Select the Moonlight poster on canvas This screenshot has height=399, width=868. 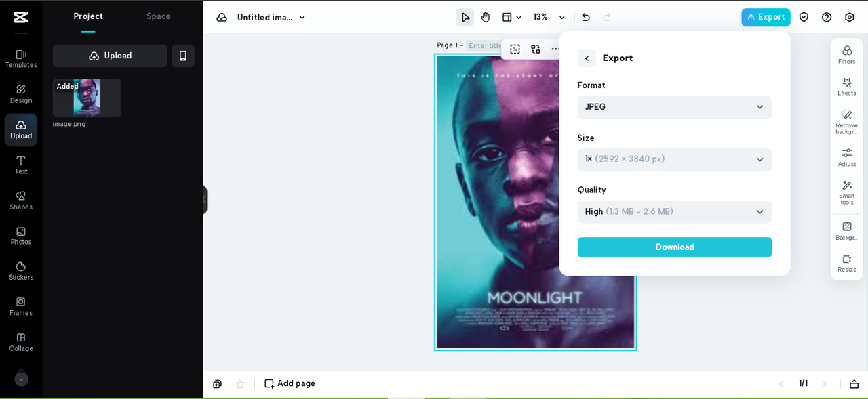(x=535, y=202)
